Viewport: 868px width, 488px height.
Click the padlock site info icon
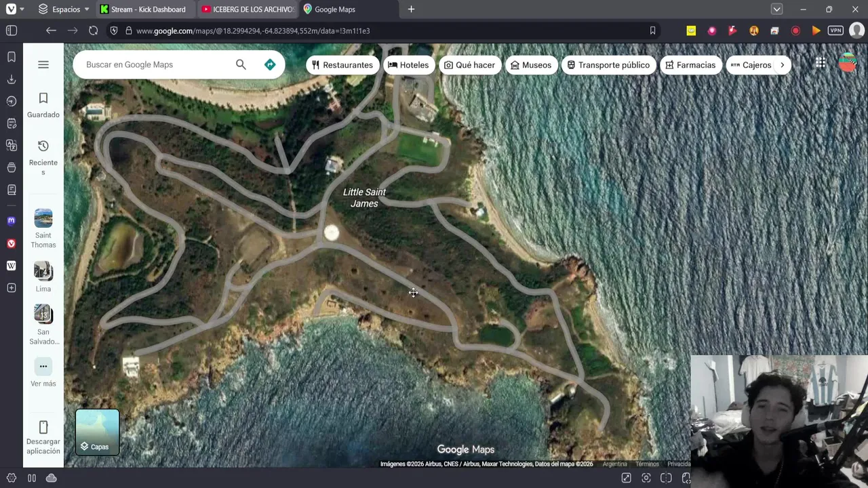click(x=129, y=30)
